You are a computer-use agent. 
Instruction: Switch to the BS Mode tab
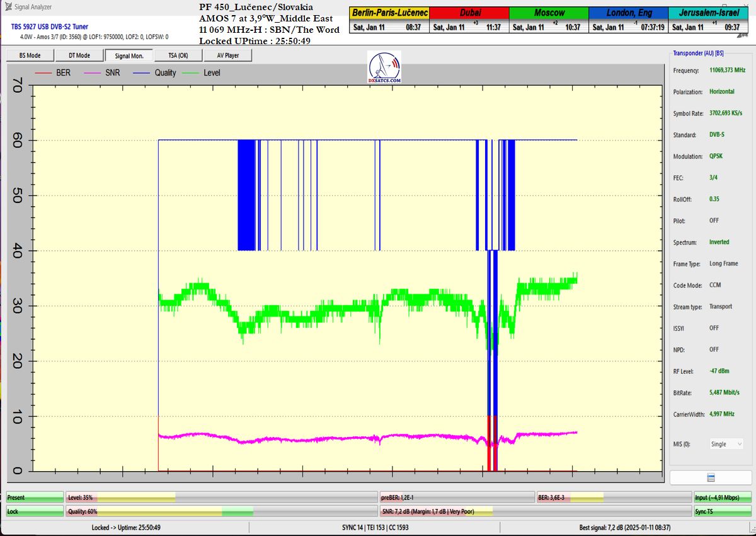[x=30, y=55]
